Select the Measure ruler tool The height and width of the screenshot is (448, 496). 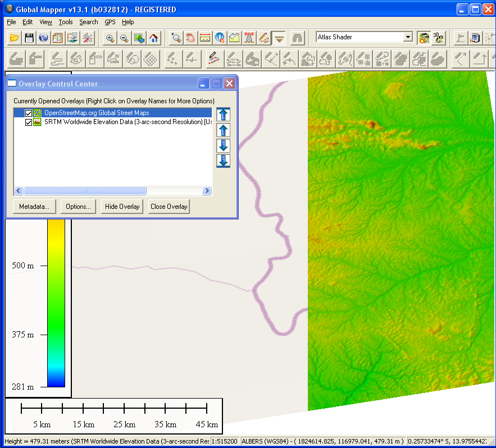(205, 38)
